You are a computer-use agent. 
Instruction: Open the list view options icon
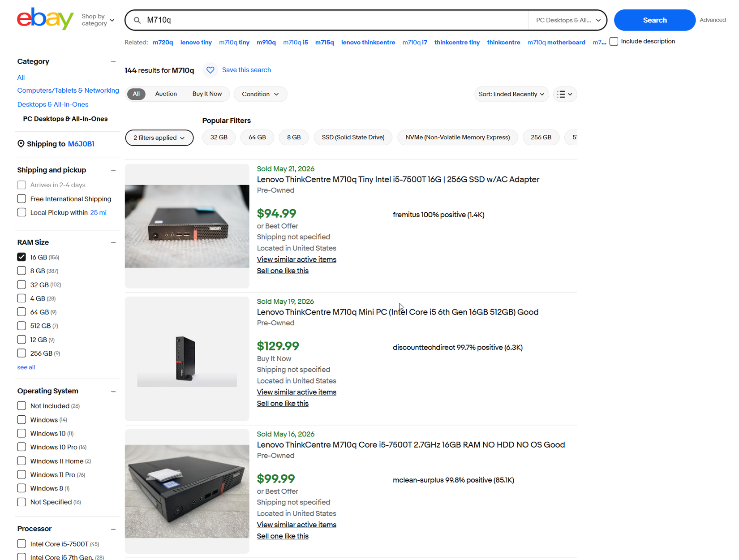[x=565, y=94]
